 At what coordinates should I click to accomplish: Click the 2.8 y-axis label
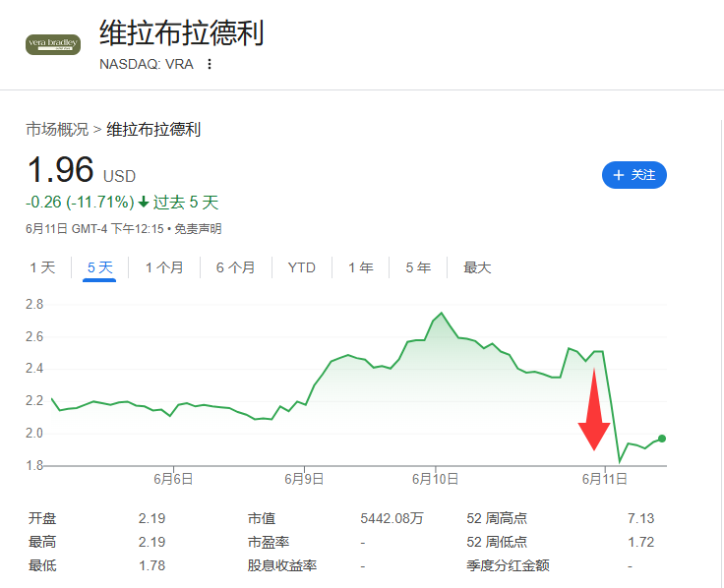coord(34,305)
